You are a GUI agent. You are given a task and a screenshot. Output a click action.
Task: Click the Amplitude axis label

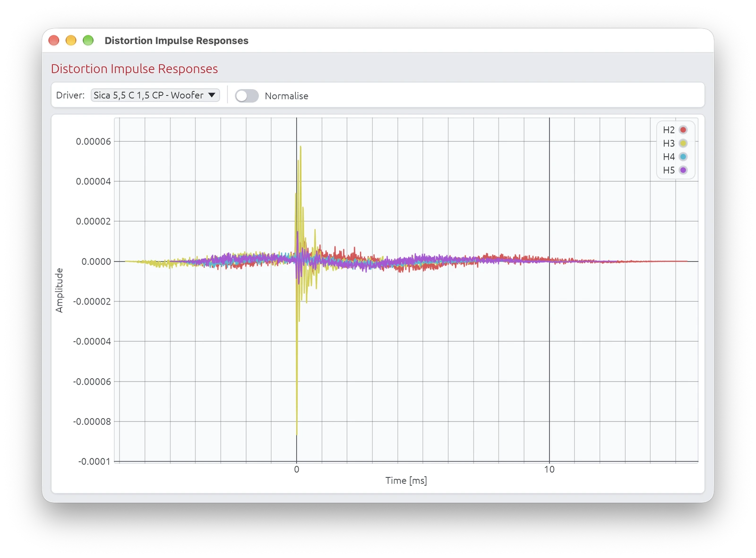pyautogui.click(x=59, y=290)
